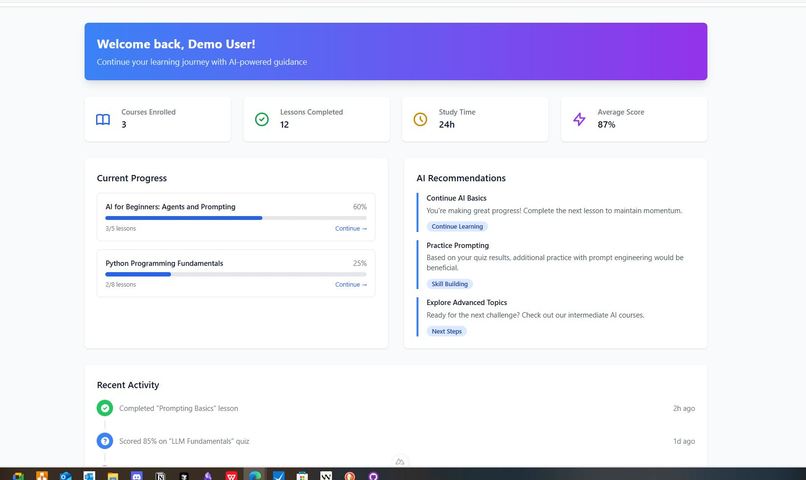Click the AI Recommendations heading

[x=461, y=178]
